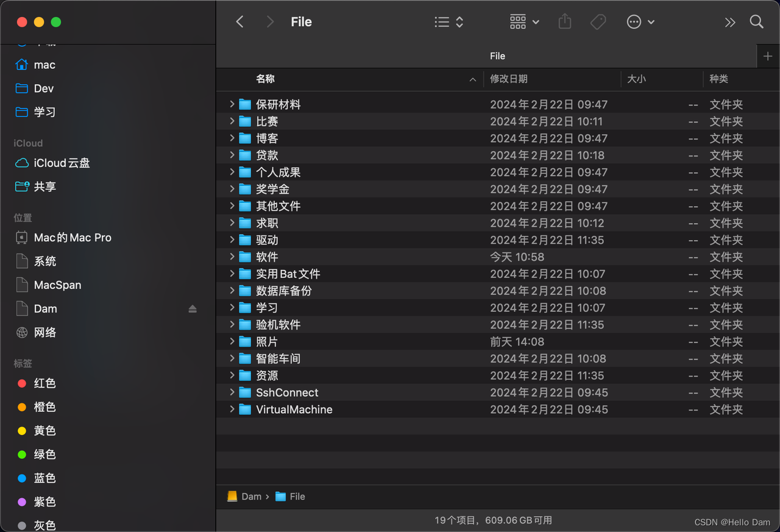Click 今天 10:58 modified date

tap(517, 257)
